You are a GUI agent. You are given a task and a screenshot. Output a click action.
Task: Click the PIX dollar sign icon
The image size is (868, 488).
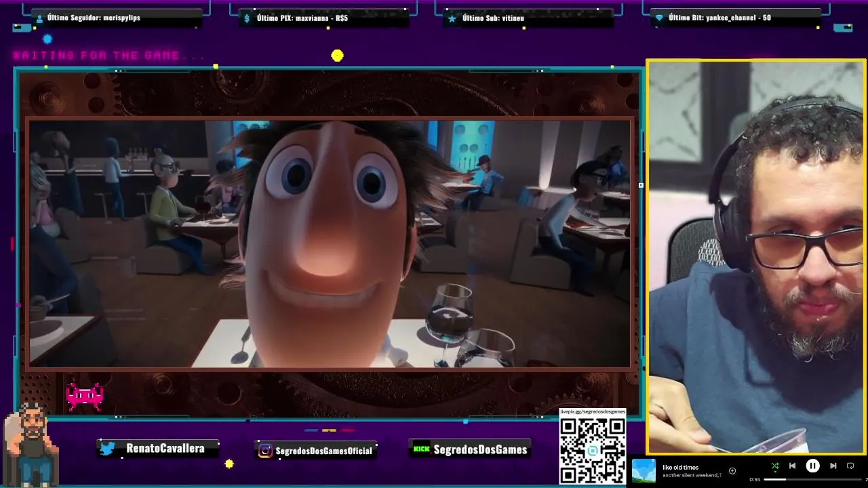[247, 18]
